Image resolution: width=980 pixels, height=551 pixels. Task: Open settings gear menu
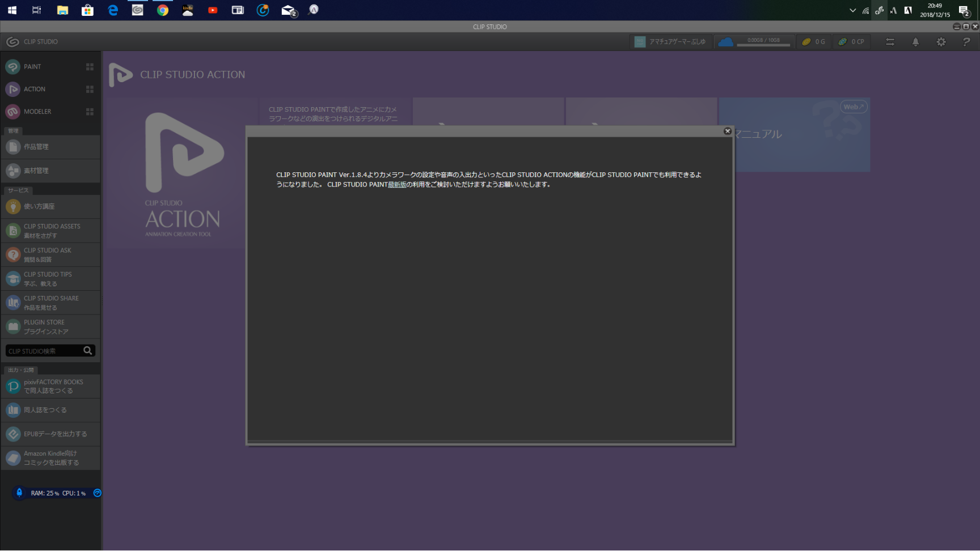coord(941,42)
